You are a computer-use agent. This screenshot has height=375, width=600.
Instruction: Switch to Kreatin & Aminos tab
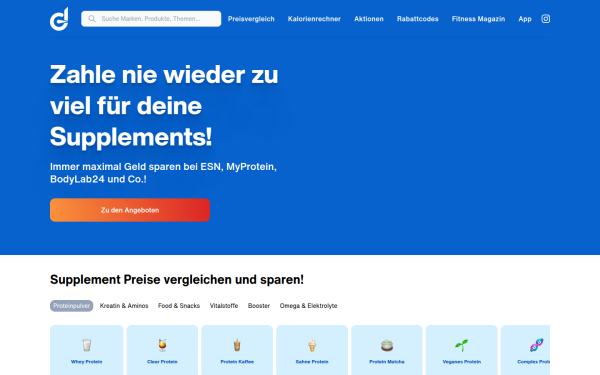coord(124,306)
